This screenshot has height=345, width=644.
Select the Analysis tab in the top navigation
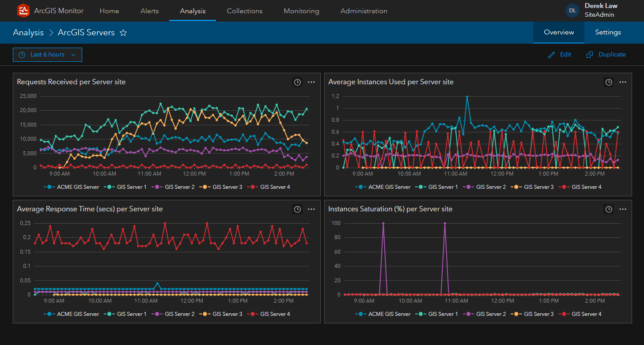click(193, 11)
